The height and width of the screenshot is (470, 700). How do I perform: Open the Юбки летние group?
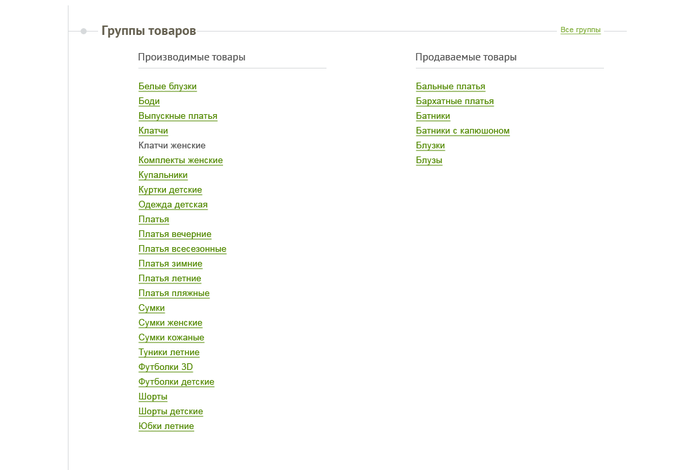[x=166, y=426]
